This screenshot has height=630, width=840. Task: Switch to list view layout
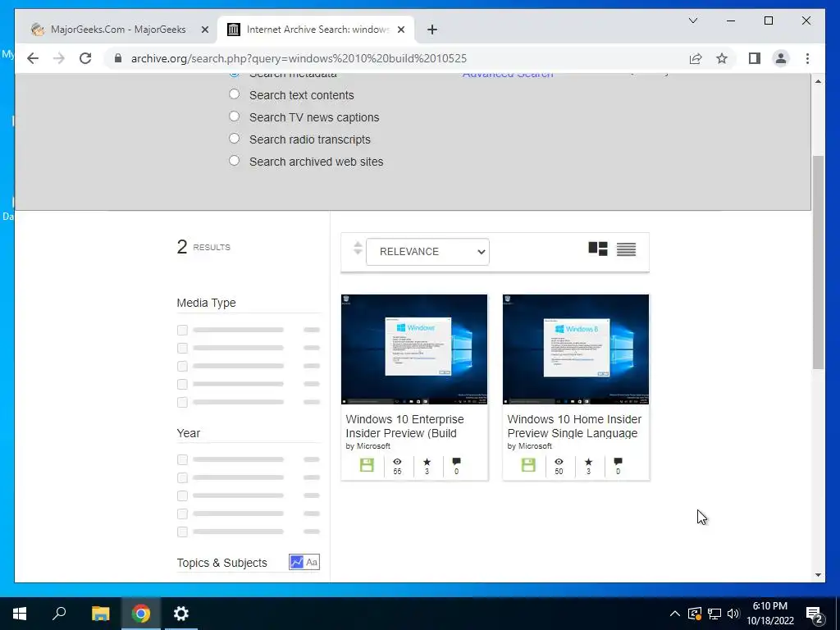626,249
